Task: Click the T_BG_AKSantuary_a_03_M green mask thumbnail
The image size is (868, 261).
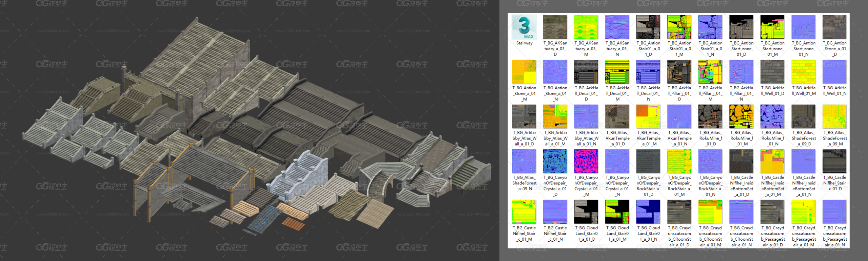Action: click(x=586, y=27)
